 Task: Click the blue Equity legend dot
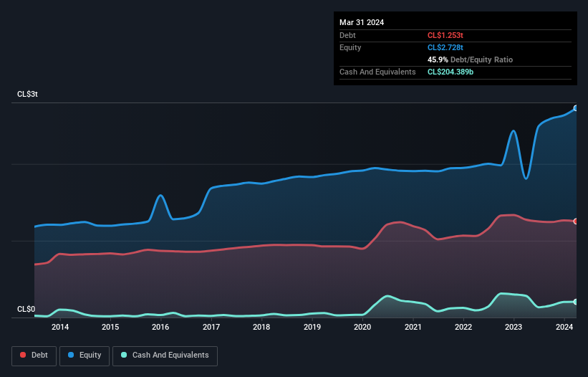[x=71, y=355]
